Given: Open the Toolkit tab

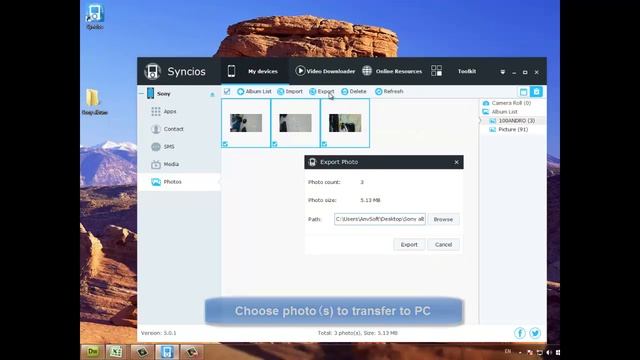Looking at the screenshot, I should pos(467,71).
